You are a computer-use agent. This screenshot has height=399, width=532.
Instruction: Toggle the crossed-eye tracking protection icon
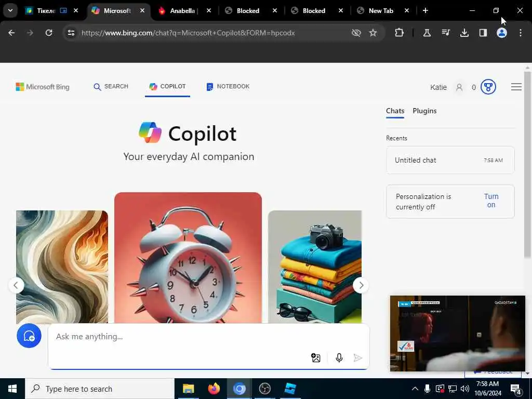[x=356, y=33]
